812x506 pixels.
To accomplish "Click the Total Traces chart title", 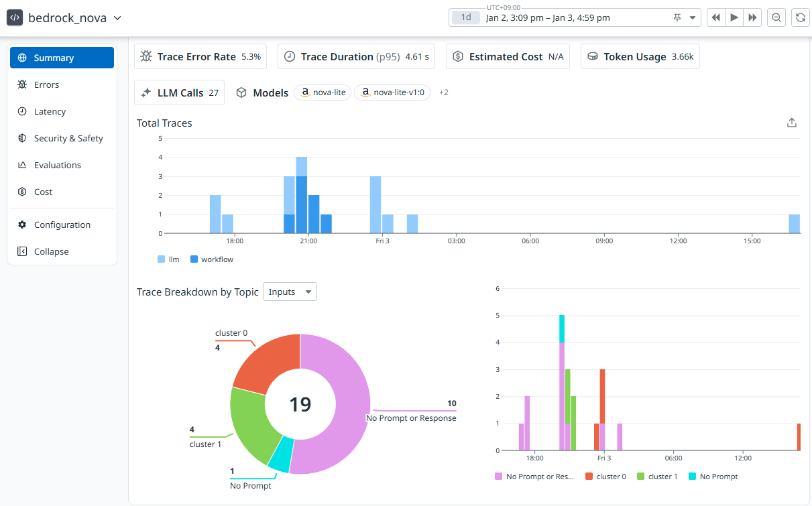I will point(164,123).
